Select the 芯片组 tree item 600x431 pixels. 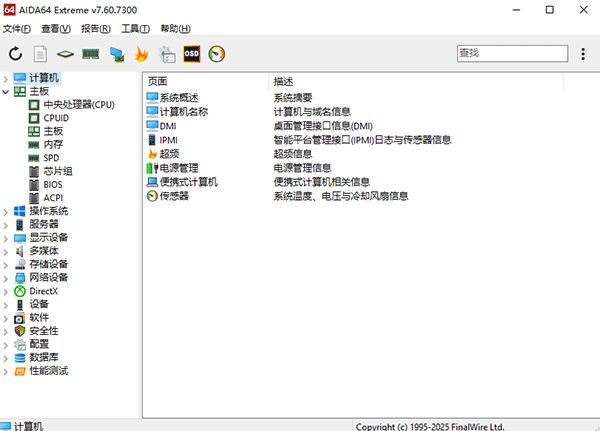click(x=58, y=171)
